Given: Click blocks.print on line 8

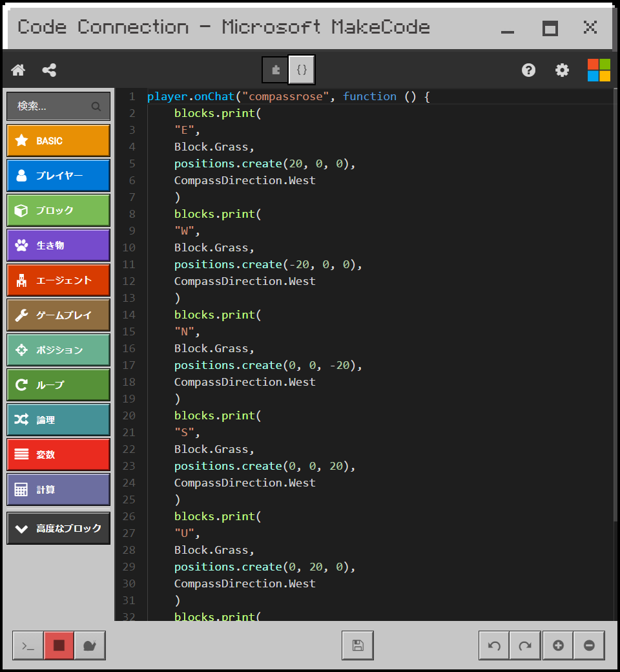Looking at the screenshot, I should point(214,214).
